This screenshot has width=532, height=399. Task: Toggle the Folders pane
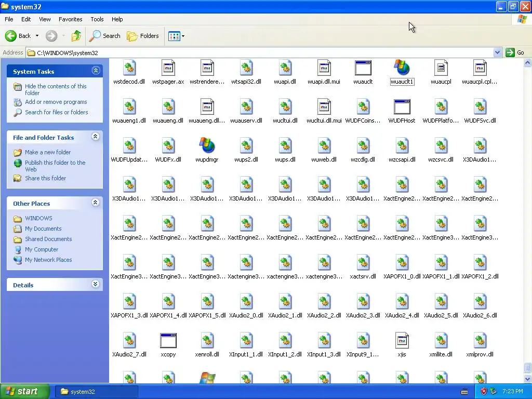143,36
